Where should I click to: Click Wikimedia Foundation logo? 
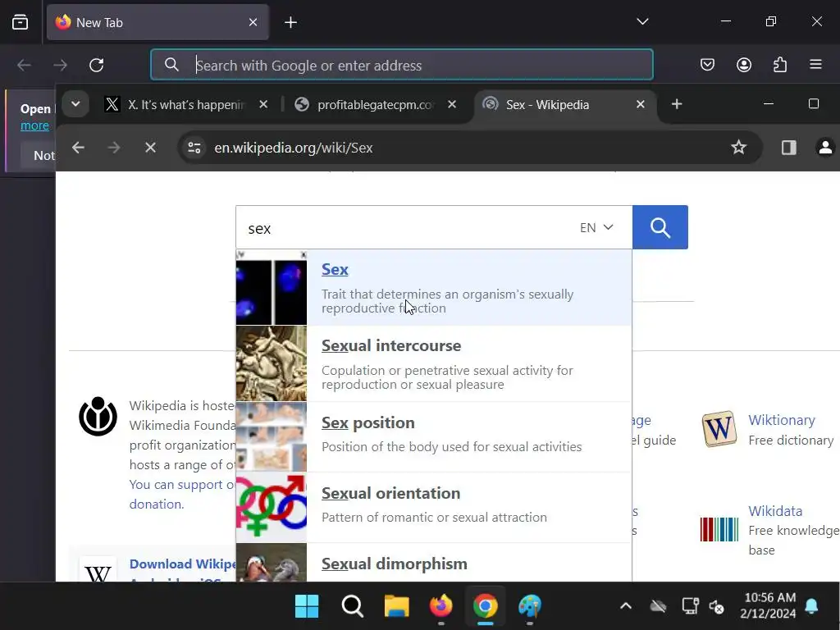click(x=98, y=417)
